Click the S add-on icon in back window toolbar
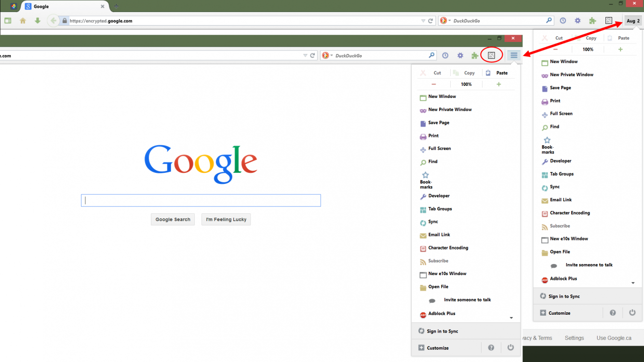Image resolution: width=644 pixels, height=362 pixels. (609, 21)
